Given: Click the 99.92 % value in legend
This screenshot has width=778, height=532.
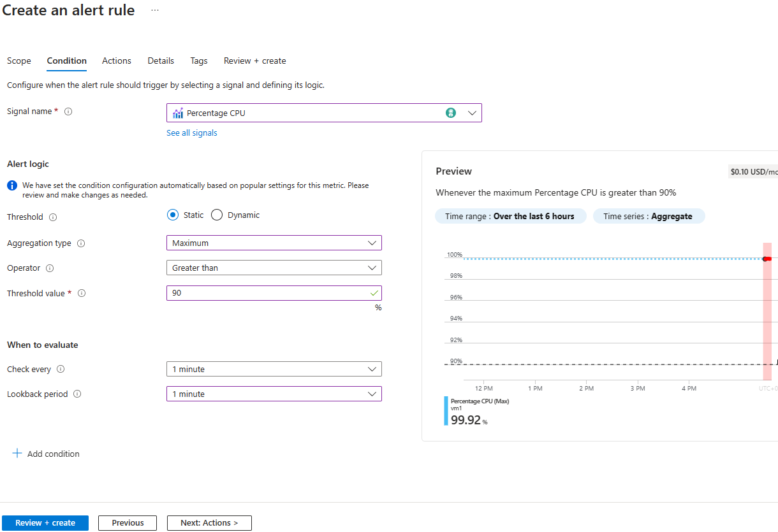Looking at the screenshot, I should coord(469,420).
